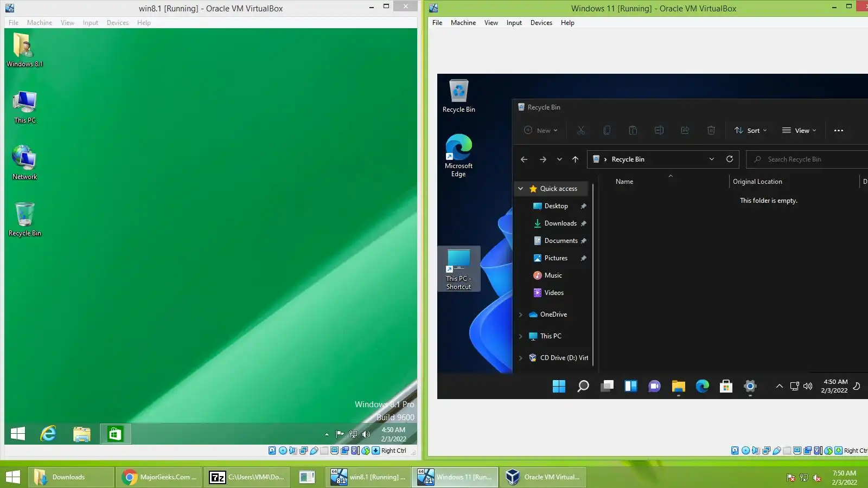Open the New dropdown in Recycle Bin toolbar
The height and width of the screenshot is (488, 868).
[540, 130]
